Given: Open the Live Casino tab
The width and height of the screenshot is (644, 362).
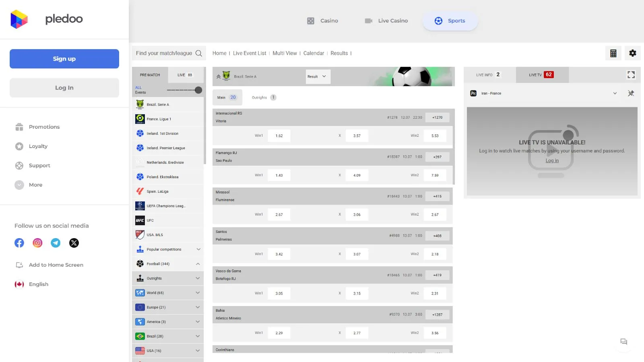Looking at the screenshot, I should coord(386,21).
